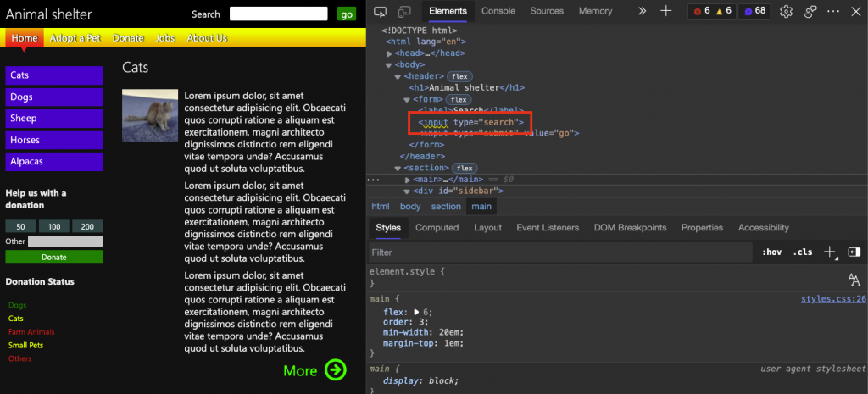Viewport: 868px width, 394px height.
Task: Select Horses in the sidebar
Action: click(53, 140)
